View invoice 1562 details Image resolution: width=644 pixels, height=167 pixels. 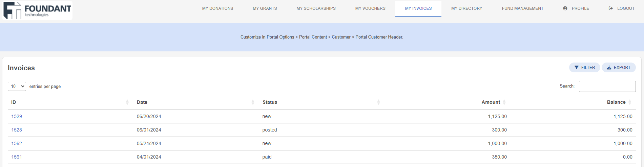17,143
